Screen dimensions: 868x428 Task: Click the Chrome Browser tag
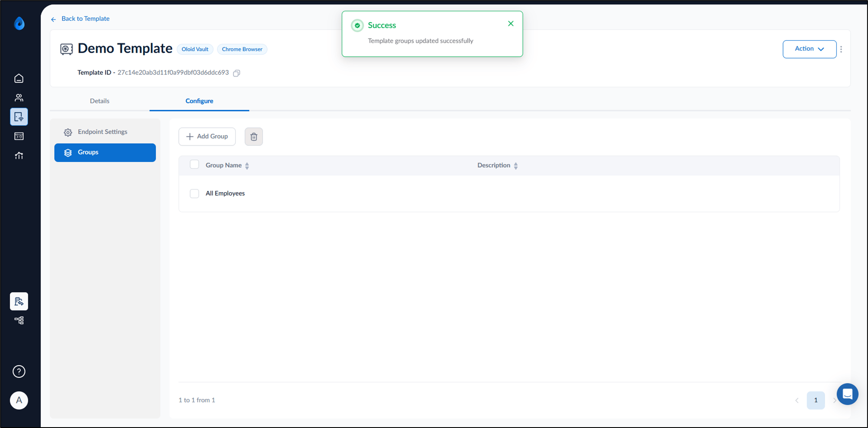[x=242, y=49]
